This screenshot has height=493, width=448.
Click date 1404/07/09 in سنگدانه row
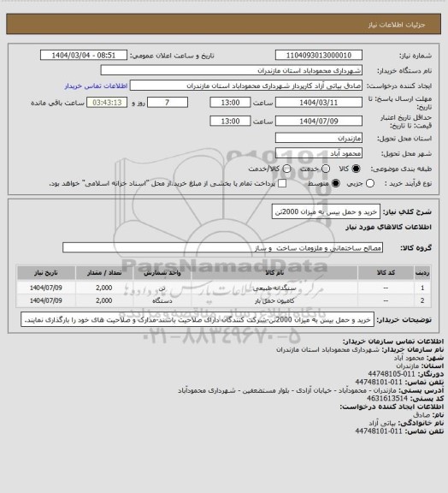[46, 288]
